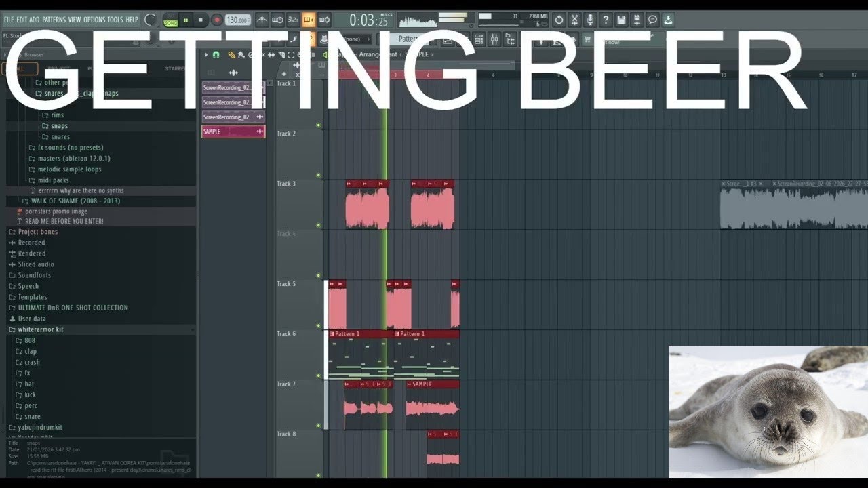Select the pencil draw tool
Viewport: 868px width, 488px height.
[x=231, y=55]
